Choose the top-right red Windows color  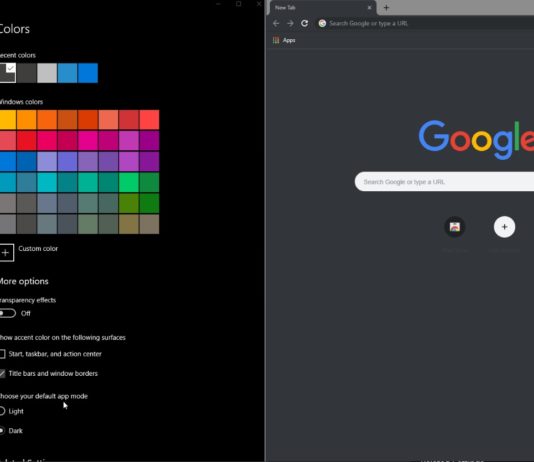149,120
